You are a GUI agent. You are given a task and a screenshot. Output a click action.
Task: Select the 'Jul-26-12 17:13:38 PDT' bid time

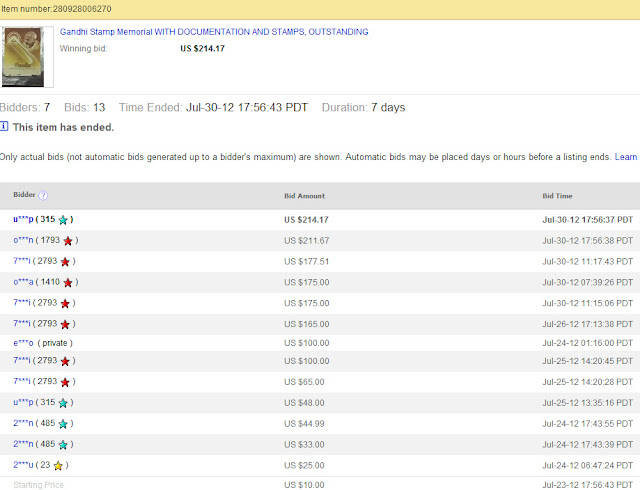pyautogui.click(x=587, y=324)
